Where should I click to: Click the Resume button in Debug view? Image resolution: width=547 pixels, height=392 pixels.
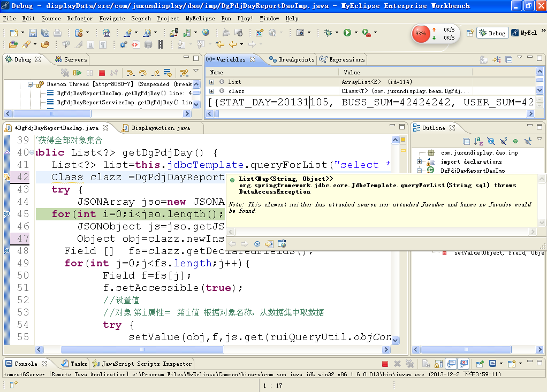78,73
